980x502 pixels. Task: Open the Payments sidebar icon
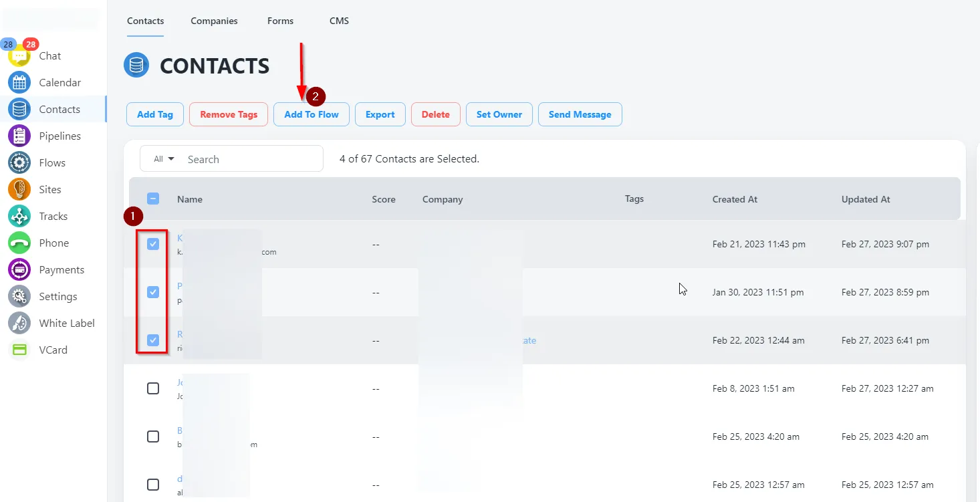[19, 270]
